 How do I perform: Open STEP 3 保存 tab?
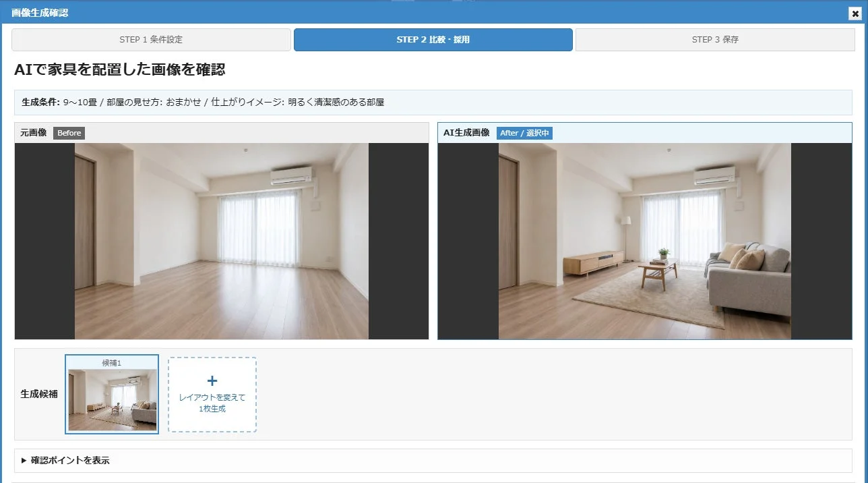715,40
